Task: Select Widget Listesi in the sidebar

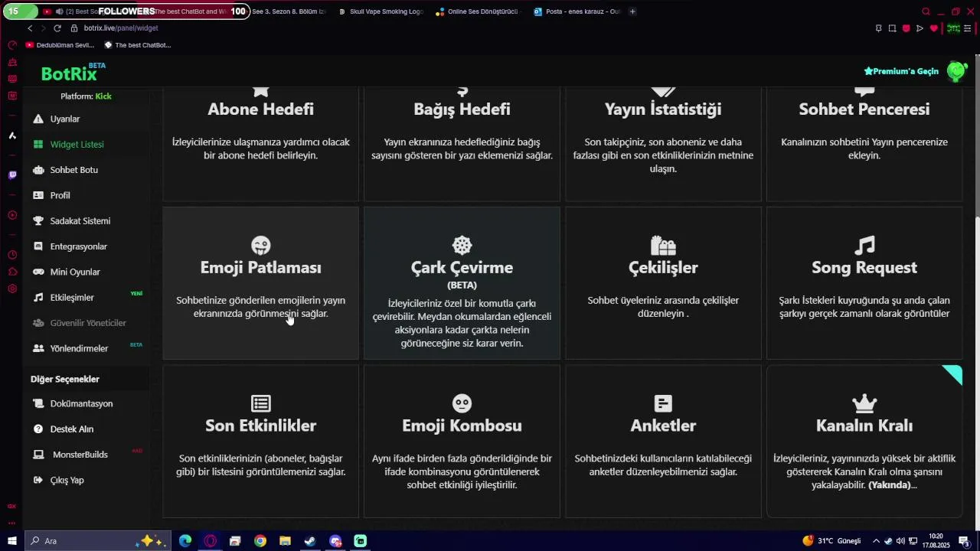Action: (77, 145)
